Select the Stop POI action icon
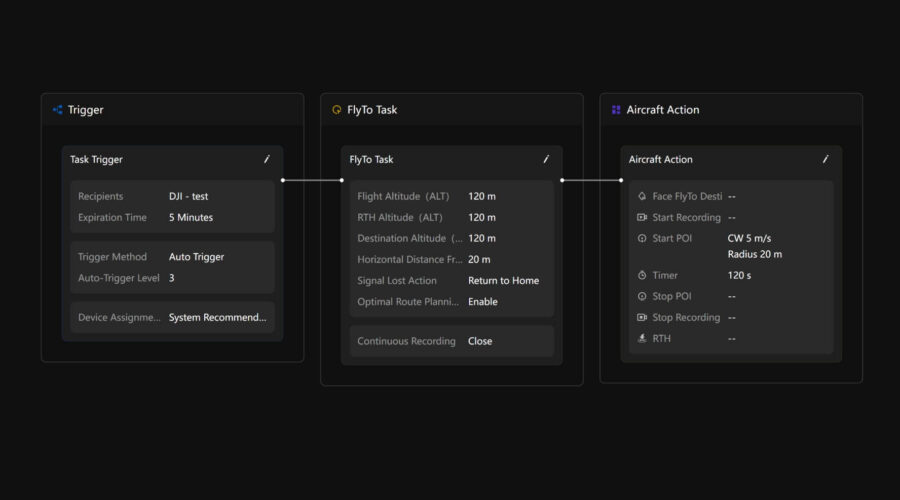 pos(642,297)
